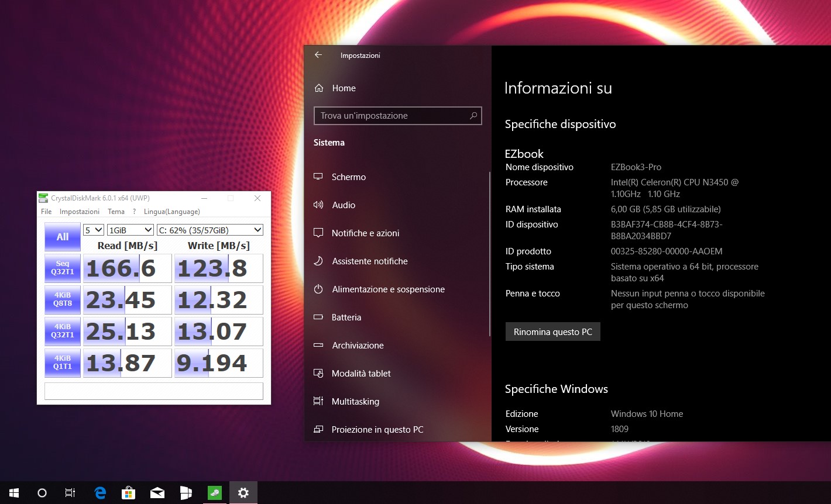This screenshot has width=831, height=504.
Task: Click the Write [MB/s] column header
Action: click(x=219, y=246)
